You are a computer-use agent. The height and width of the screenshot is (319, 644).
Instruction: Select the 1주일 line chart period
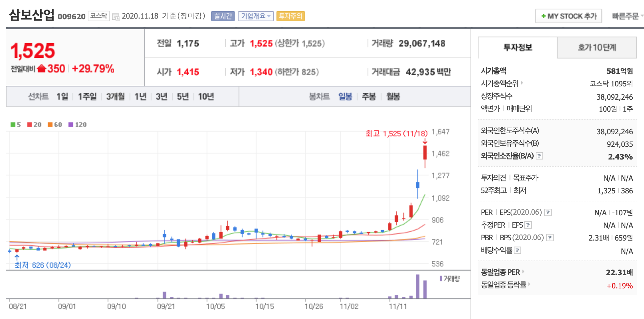point(87,97)
